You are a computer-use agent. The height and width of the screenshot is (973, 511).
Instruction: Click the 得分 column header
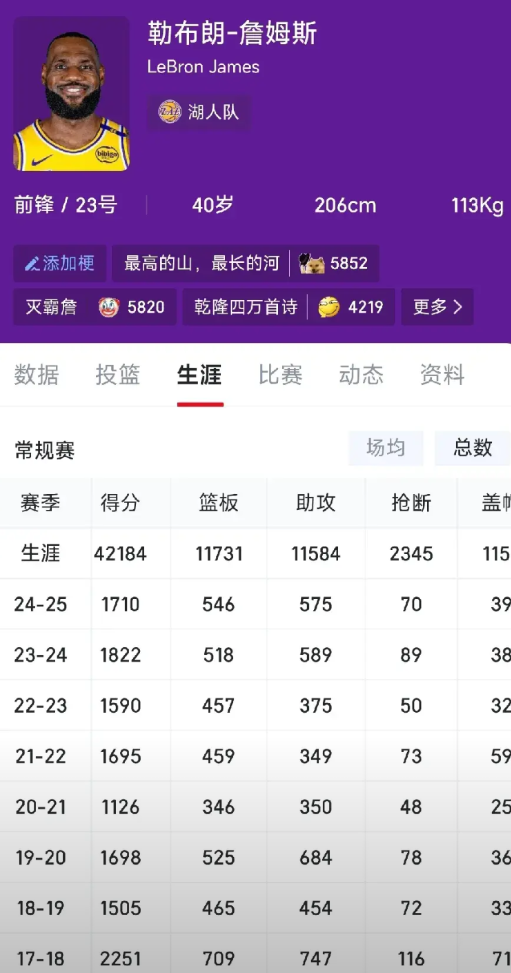click(x=120, y=503)
